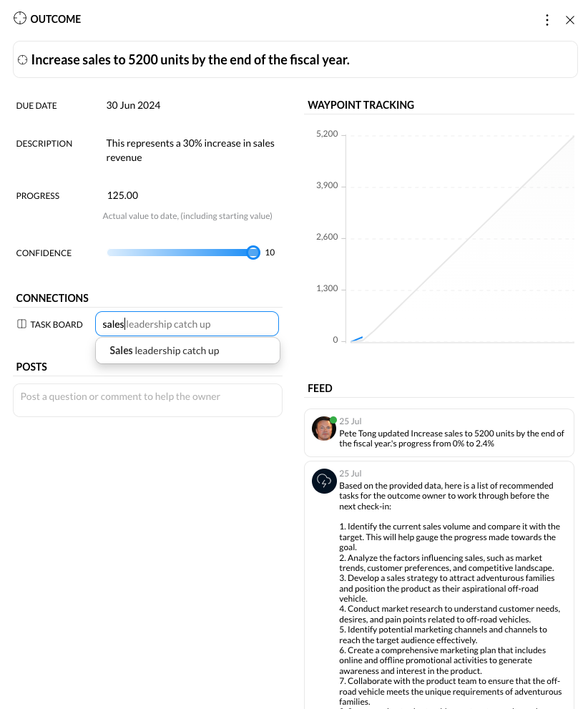Click the '25 Jul' date on the bot recommendation
This screenshot has height=709, width=588.
click(x=351, y=474)
